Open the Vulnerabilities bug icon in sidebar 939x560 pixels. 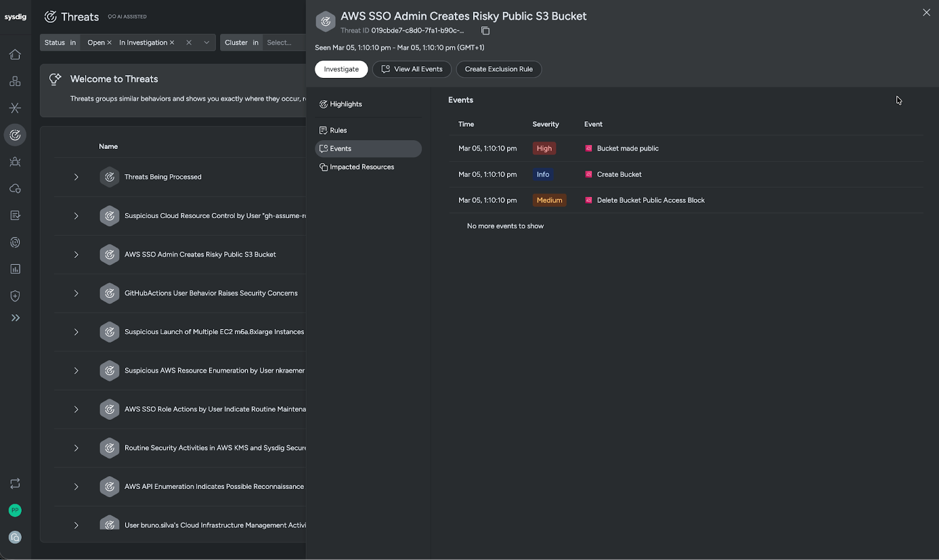(x=15, y=162)
